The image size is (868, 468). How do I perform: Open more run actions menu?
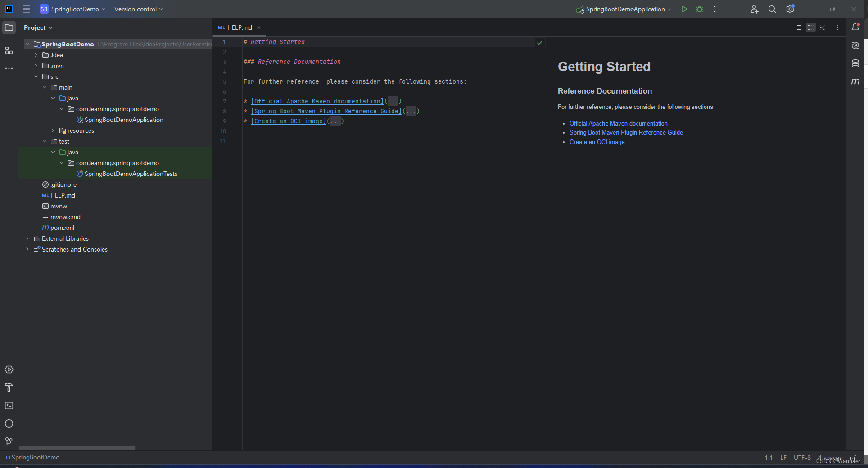(x=715, y=9)
